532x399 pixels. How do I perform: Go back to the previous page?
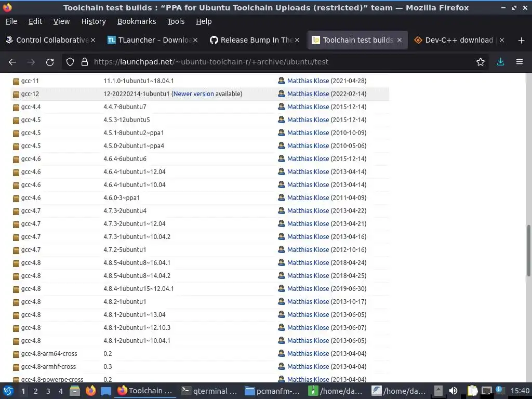(x=12, y=62)
